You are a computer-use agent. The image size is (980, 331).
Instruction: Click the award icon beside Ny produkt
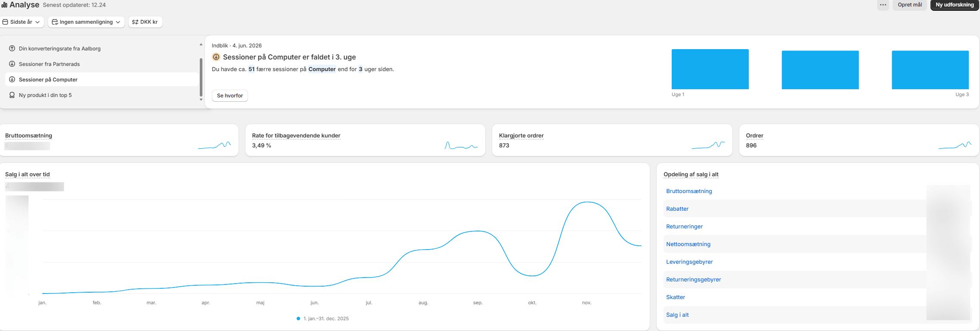coord(12,95)
